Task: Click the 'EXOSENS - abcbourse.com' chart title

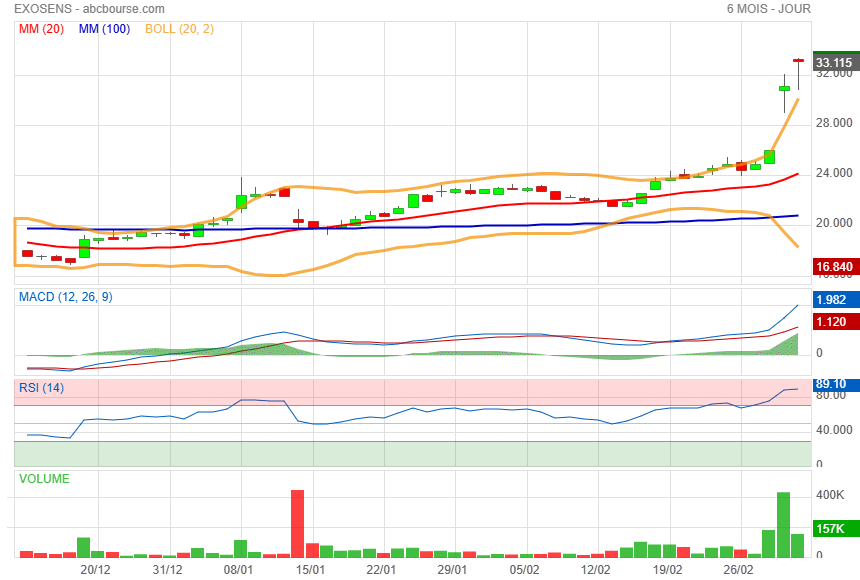Action: tap(89, 9)
